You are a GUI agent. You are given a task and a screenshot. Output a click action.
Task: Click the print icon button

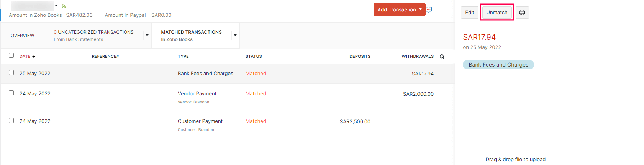pos(522,13)
